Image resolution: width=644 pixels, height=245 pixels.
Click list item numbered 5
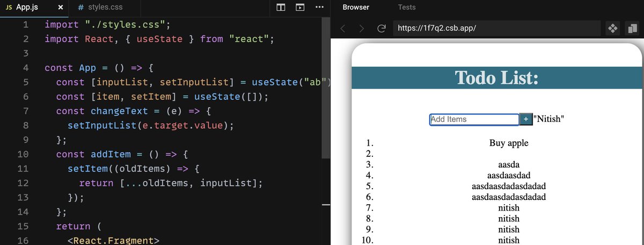(x=509, y=186)
